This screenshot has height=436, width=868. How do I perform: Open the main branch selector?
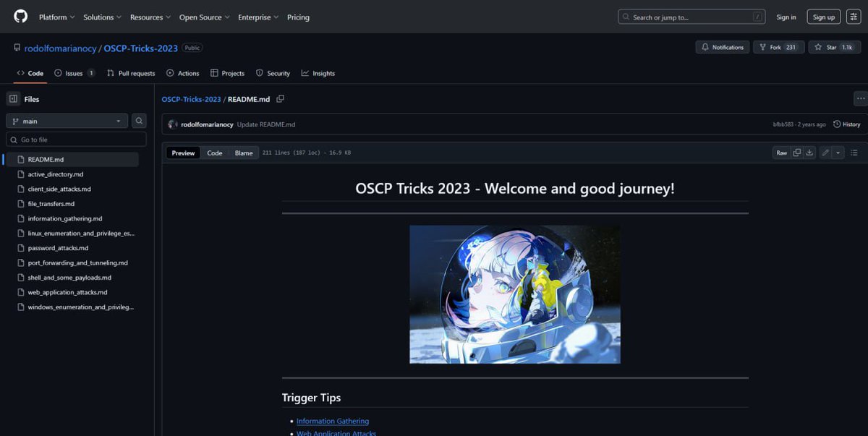[x=67, y=121]
